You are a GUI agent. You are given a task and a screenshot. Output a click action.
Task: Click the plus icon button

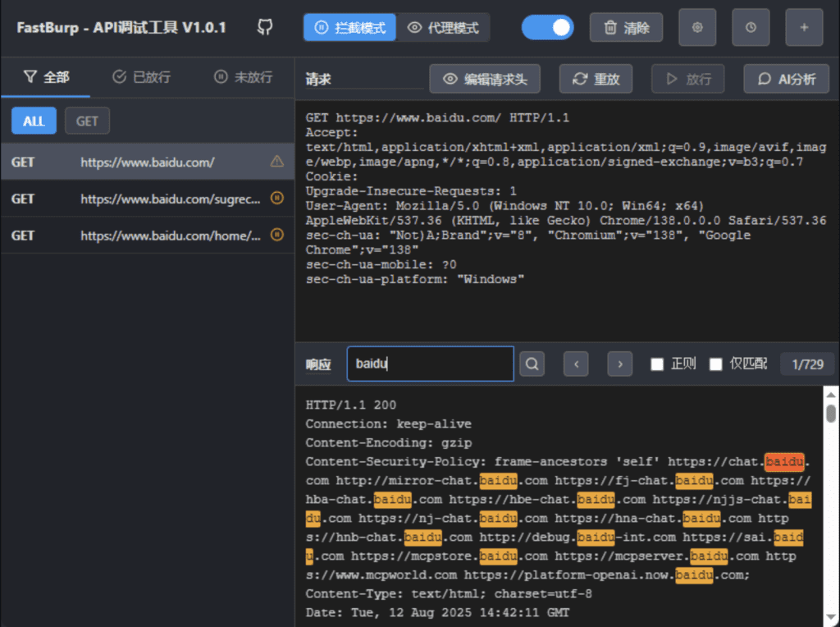(804, 27)
